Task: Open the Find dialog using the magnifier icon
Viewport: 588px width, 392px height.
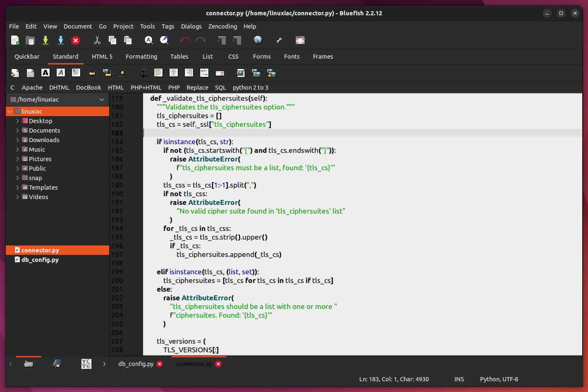Action: click(x=149, y=40)
